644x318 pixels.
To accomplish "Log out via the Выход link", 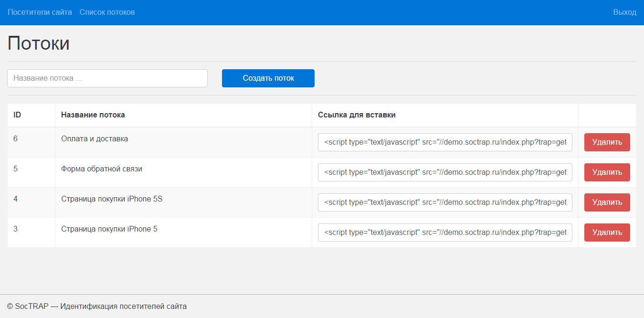I will click(624, 12).
